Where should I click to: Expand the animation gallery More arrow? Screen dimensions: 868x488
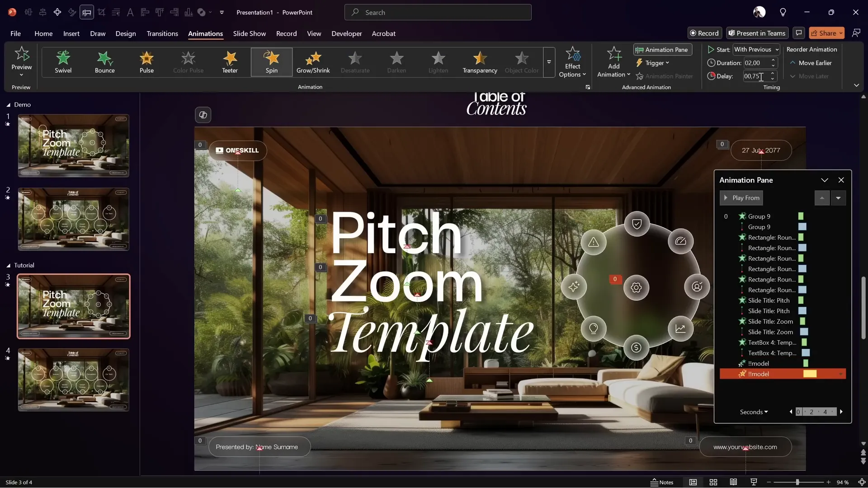[549, 62]
